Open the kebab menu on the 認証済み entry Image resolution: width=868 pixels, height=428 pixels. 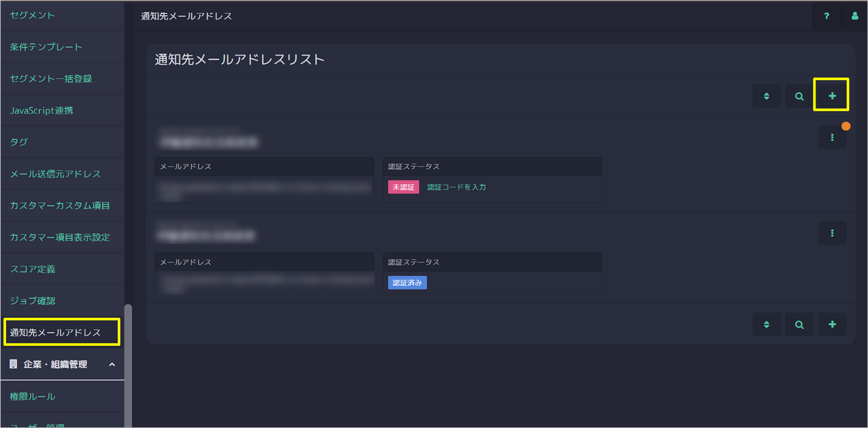(x=832, y=233)
